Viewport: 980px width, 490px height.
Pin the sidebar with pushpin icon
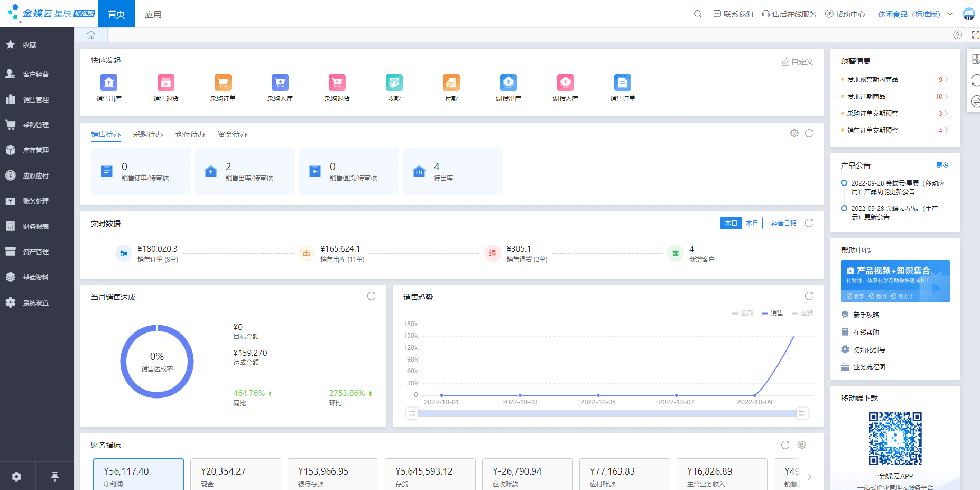(54, 477)
